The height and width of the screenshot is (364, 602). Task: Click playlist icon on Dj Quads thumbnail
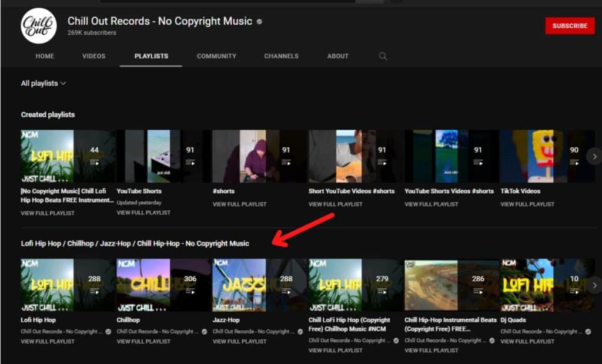pyautogui.click(x=574, y=292)
